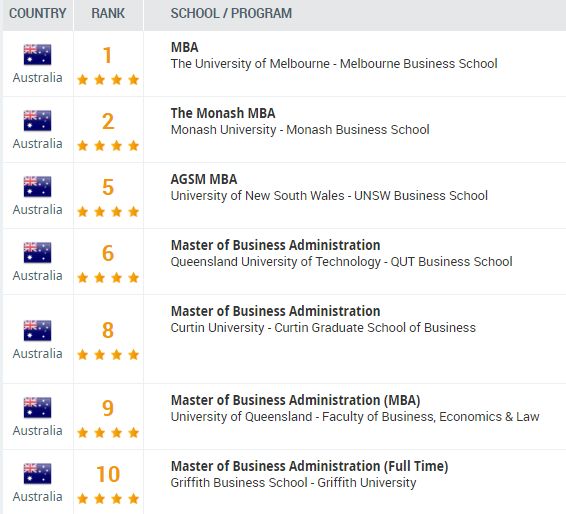Image resolution: width=566 pixels, height=514 pixels.
Task: Click the flag icon in the rank 6 row
Action: coord(37,253)
